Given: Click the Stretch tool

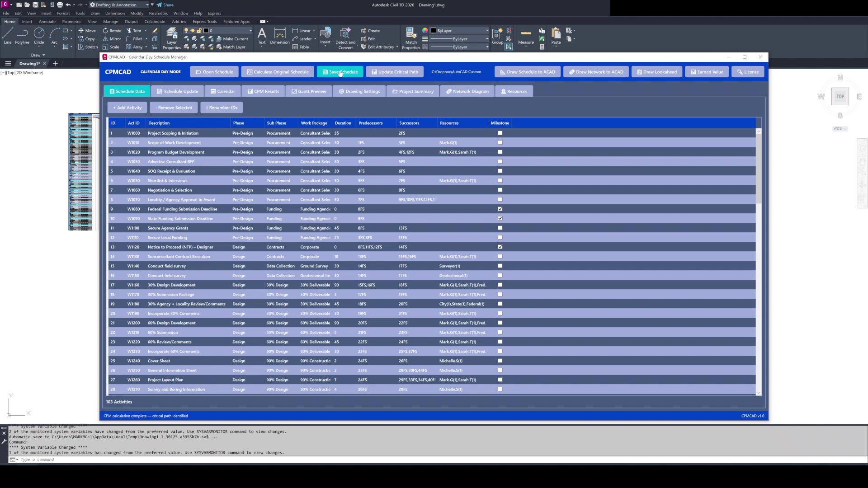Looking at the screenshot, I should pyautogui.click(x=88, y=47).
